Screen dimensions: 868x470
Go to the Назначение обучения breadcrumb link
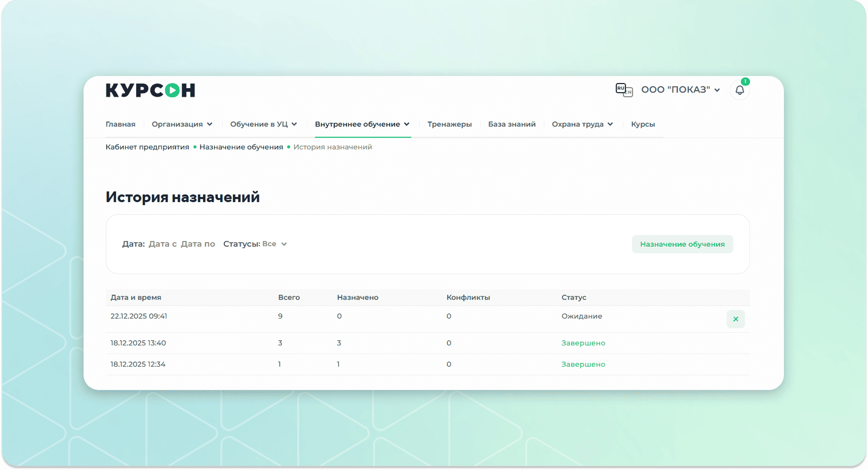pyautogui.click(x=241, y=147)
